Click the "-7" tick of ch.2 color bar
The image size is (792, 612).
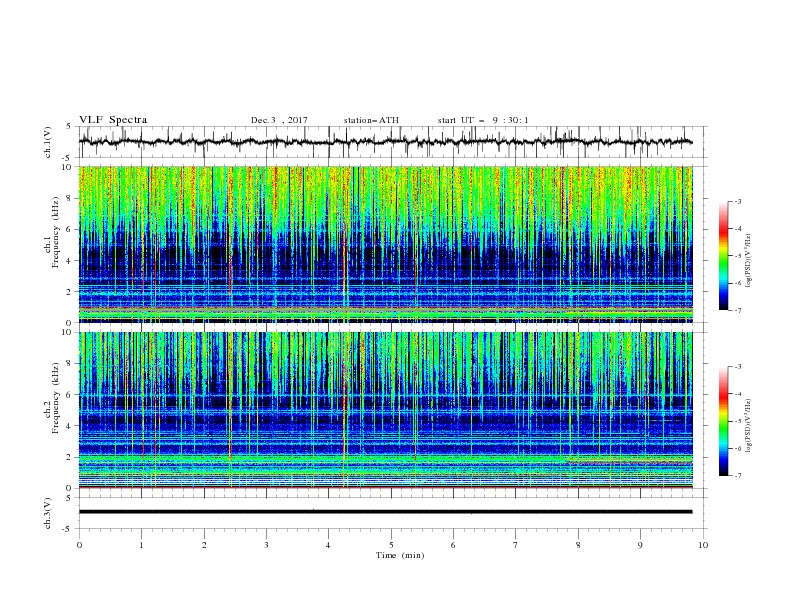tap(737, 476)
